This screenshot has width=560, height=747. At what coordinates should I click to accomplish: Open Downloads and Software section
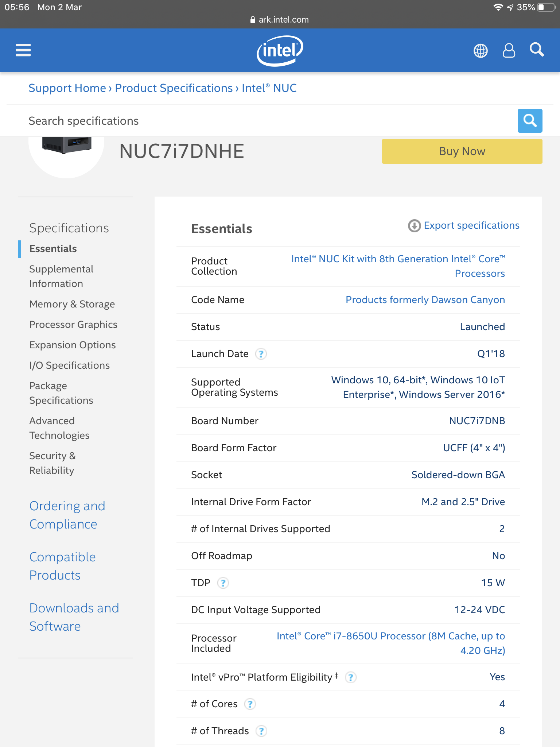tap(74, 617)
